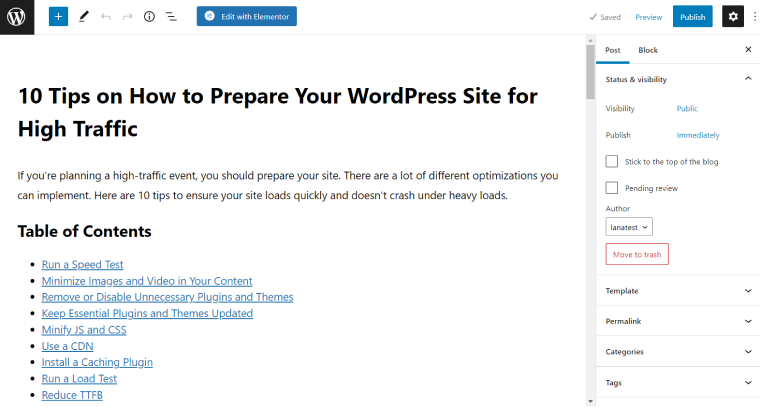The width and height of the screenshot is (760, 407).
Task: Expand the Permalink panel
Action: 678,321
